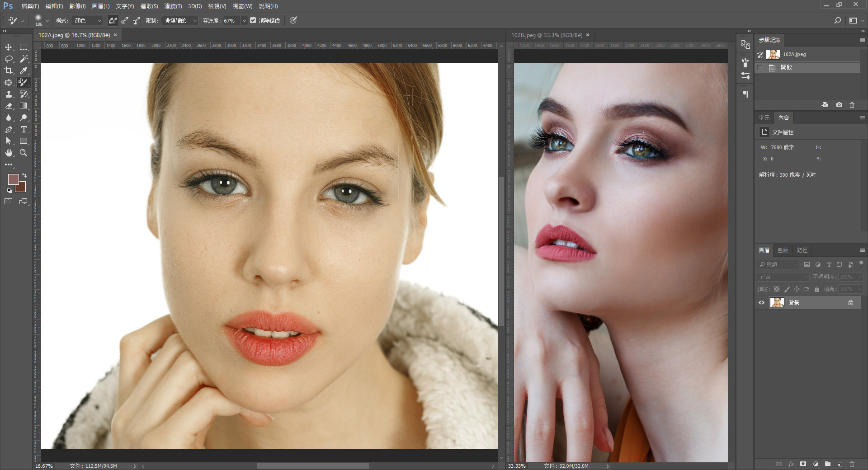Toggle visibility of the 背景 layer
Screen dimensions: 868x470
tap(761, 303)
